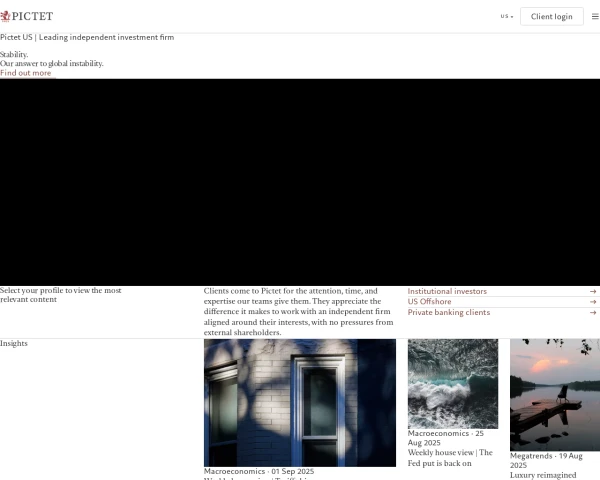This screenshot has height=480, width=600.
Task: Open the Luxury reimagined article title
Action: 543,475
